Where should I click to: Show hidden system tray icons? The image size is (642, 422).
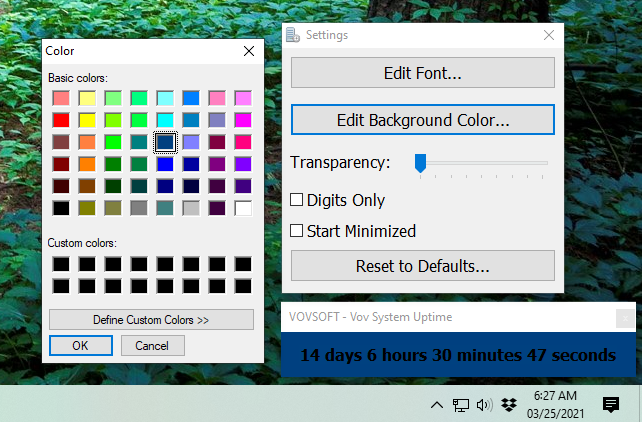click(437, 405)
